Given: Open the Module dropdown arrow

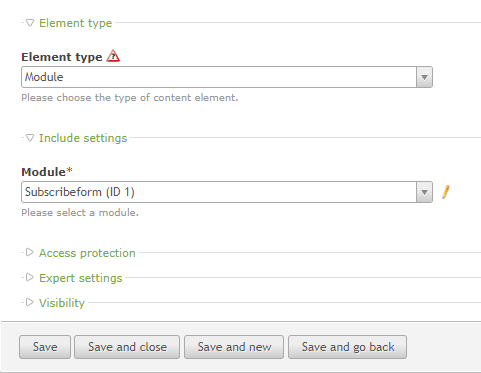Looking at the screenshot, I should [x=424, y=192].
